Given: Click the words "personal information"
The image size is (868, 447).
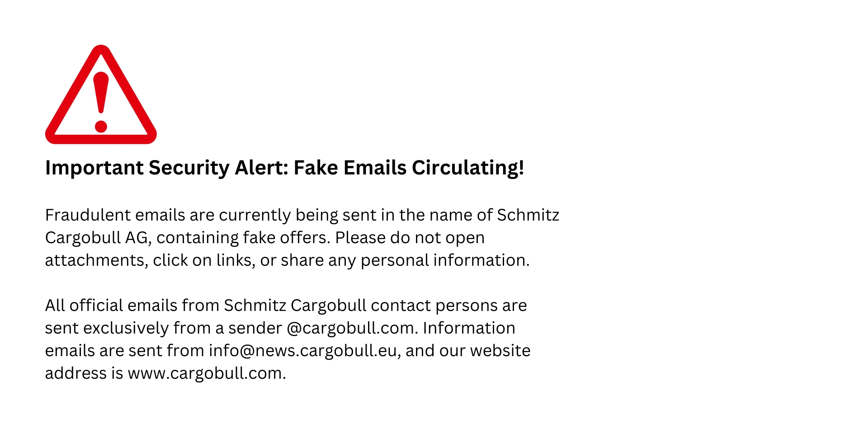Looking at the screenshot, I should pyautogui.click(x=444, y=260).
